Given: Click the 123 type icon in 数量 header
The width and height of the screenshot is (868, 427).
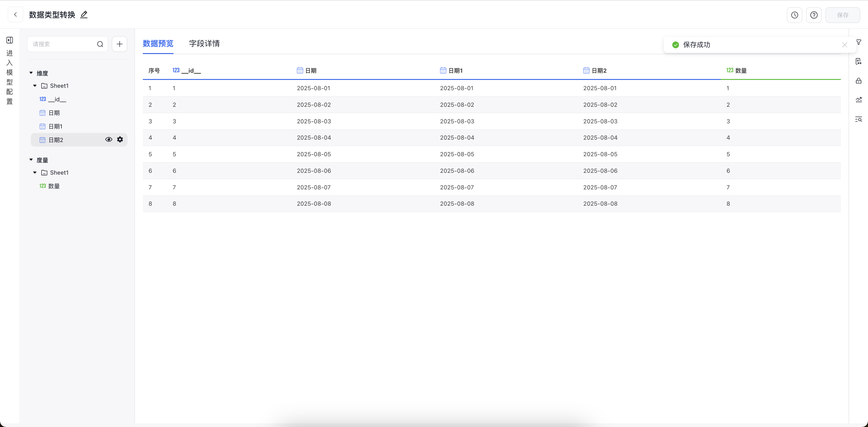Looking at the screenshot, I should (730, 70).
